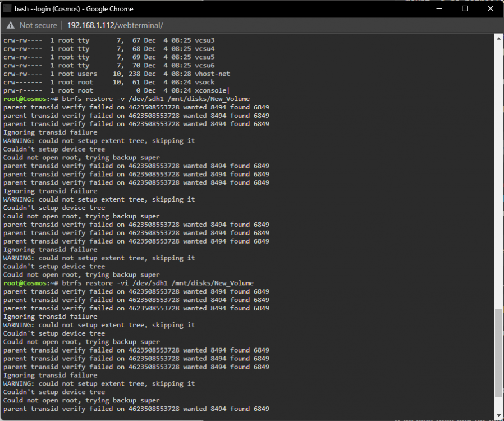Click the "vhost-net" device name
Screen dimensions: 504x421
tap(213, 74)
